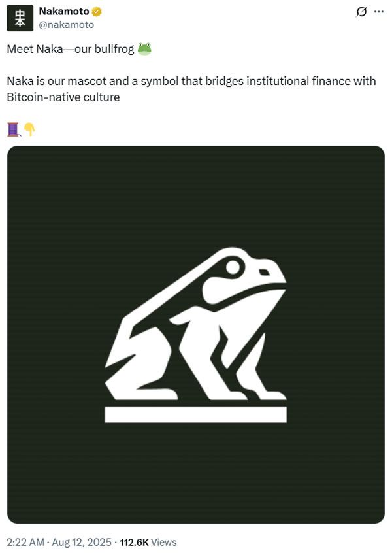Click the words "Bitcoin-native culture"
Screen dimensions: 392x553
pyautogui.click(x=63, y=97)
